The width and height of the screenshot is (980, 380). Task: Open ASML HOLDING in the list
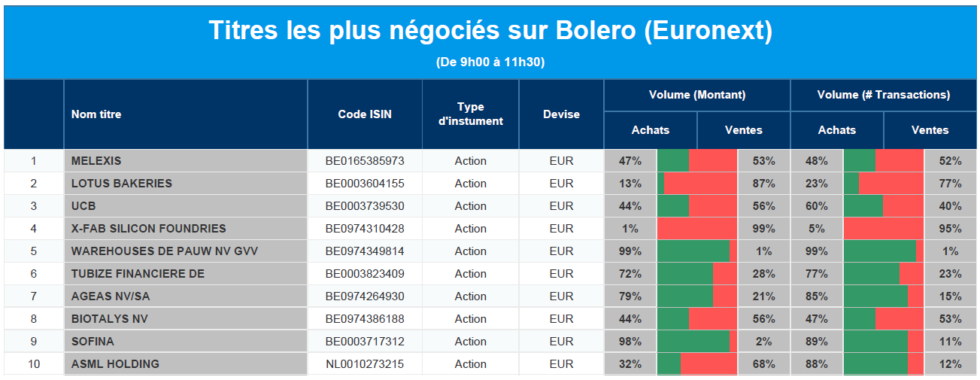coord(115,364)
